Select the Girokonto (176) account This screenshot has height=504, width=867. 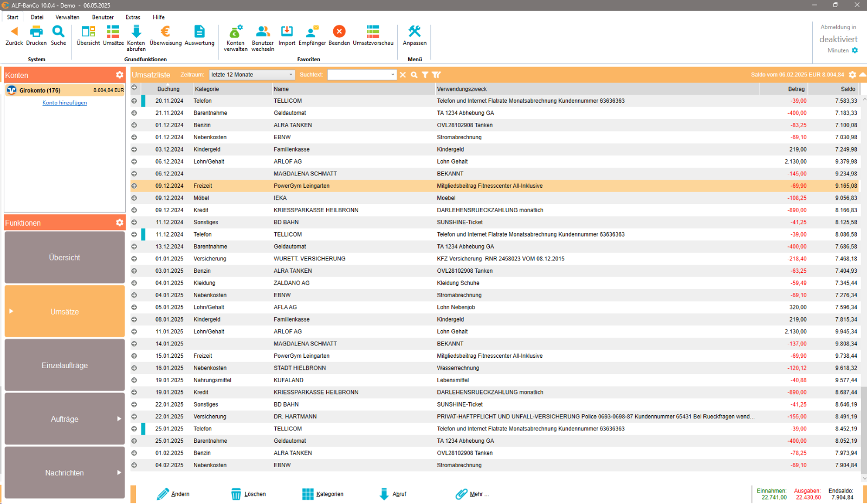[65, 90]
